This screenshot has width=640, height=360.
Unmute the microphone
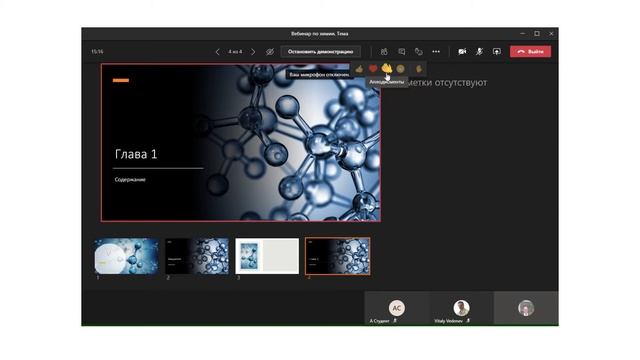[x=480, y=52]
